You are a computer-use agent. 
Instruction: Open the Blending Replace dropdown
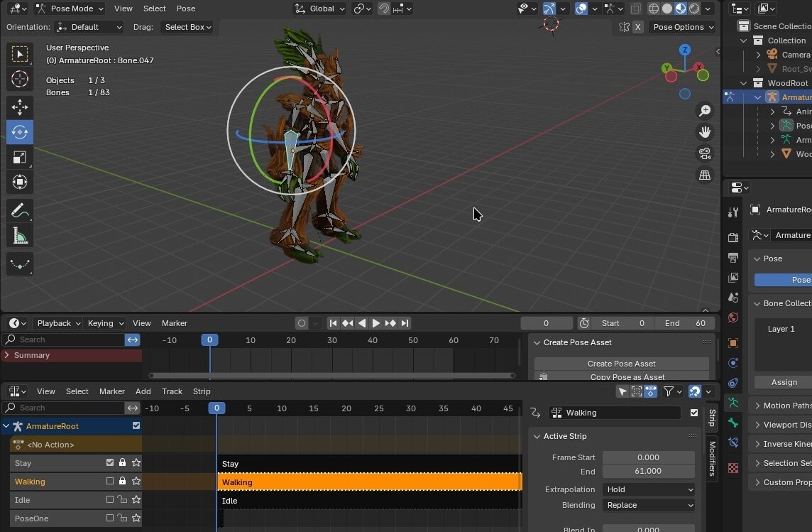pyautogui.click(x=649, y=505)
